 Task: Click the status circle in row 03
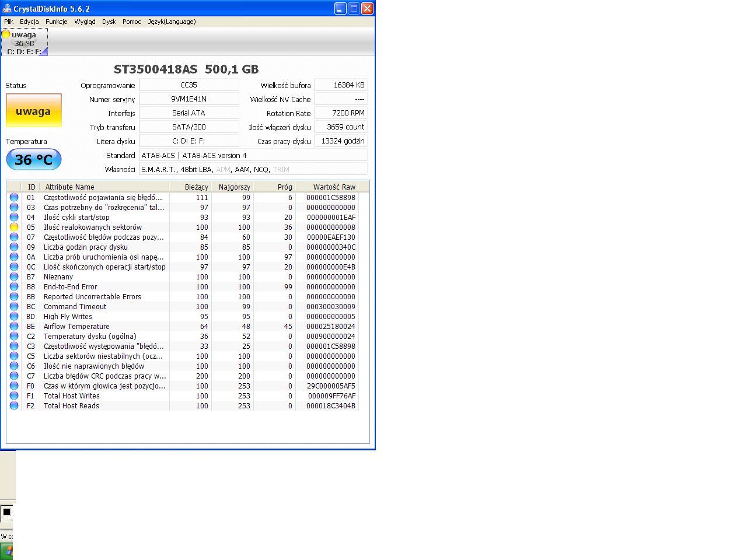click(x=14, y=208)
